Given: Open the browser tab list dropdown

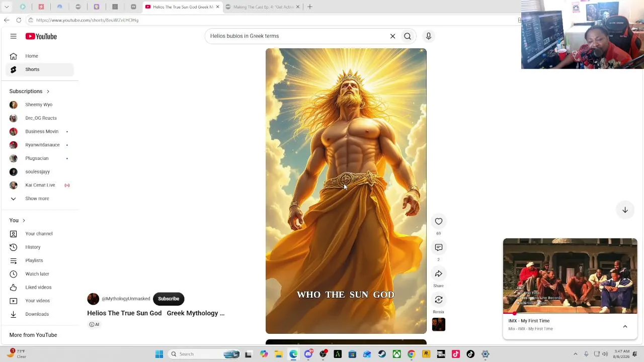Looking at the screenshot, I should pos(7,7).
